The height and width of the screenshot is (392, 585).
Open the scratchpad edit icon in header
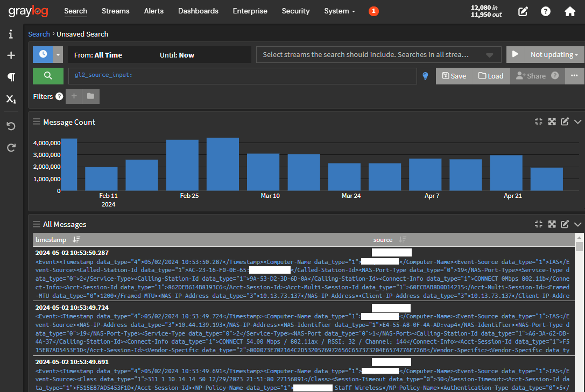pos(523,11)
